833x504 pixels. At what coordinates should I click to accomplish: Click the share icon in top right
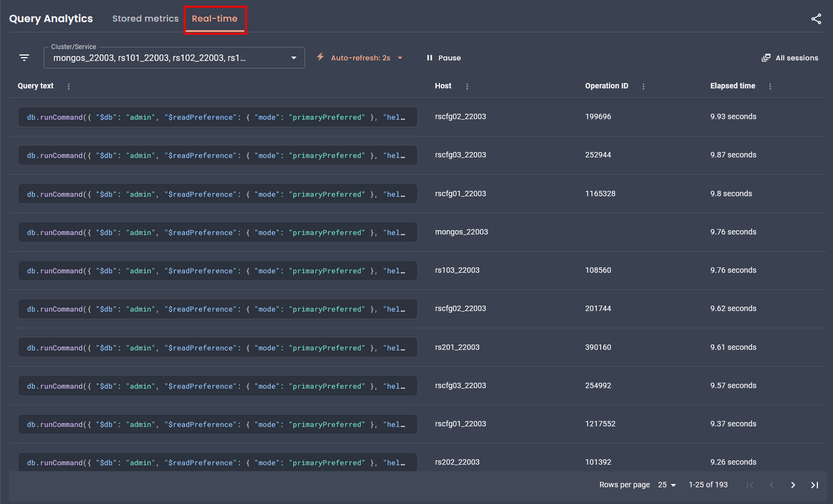point(816,19)
